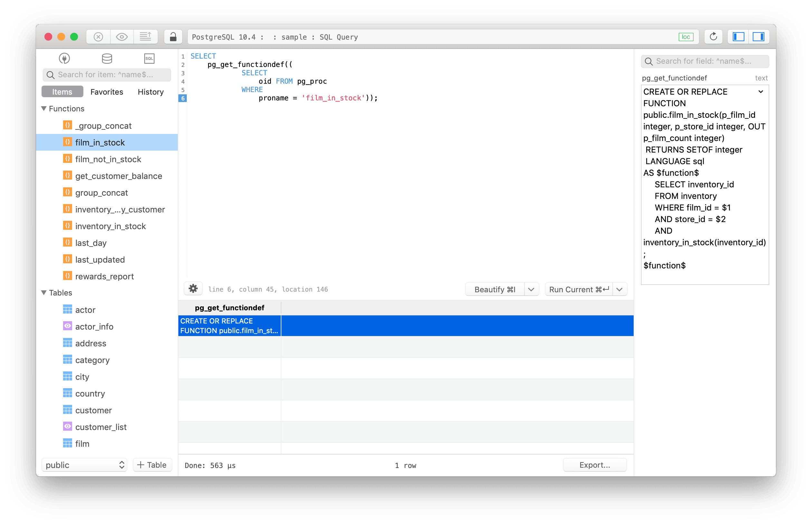Select the get_customer_balance function
The width and height of the screenshot is (812, 524).
107,175
